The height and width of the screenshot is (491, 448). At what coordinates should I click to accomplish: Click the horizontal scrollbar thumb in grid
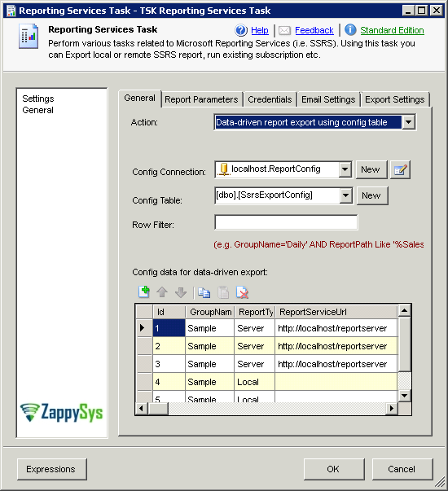pos(158,408)
